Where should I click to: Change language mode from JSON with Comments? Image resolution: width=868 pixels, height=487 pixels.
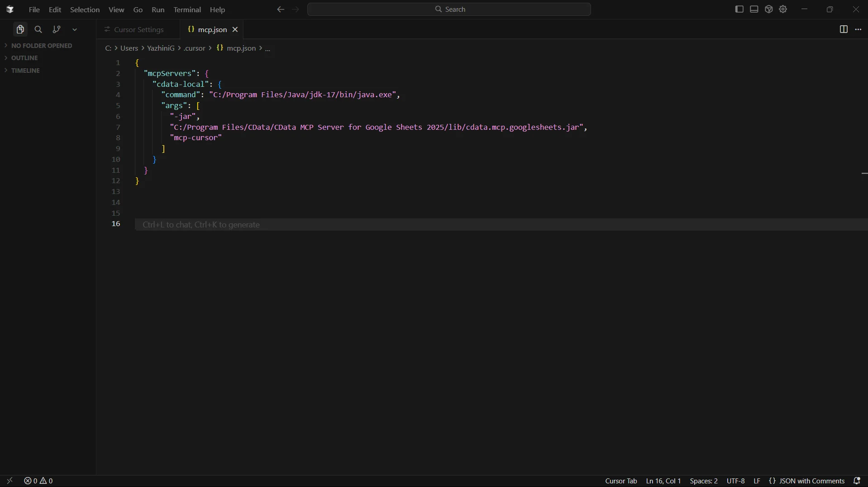pos(811,481)
